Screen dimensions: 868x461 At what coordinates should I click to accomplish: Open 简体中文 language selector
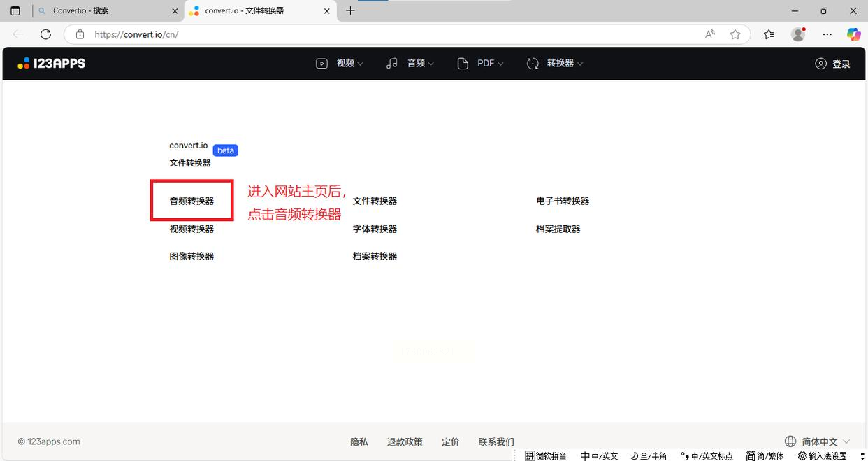pyautogui.click(x=818, y=441)
